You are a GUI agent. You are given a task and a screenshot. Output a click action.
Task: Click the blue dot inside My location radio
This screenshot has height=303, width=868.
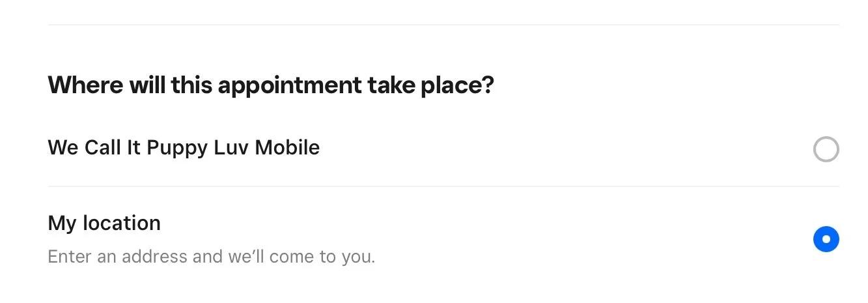pos(826,239)
